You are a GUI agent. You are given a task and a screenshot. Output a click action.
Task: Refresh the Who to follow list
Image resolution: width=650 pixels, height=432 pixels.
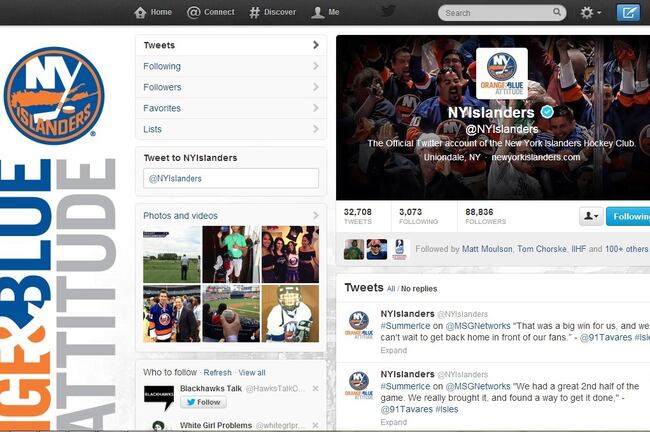point(217,373)
